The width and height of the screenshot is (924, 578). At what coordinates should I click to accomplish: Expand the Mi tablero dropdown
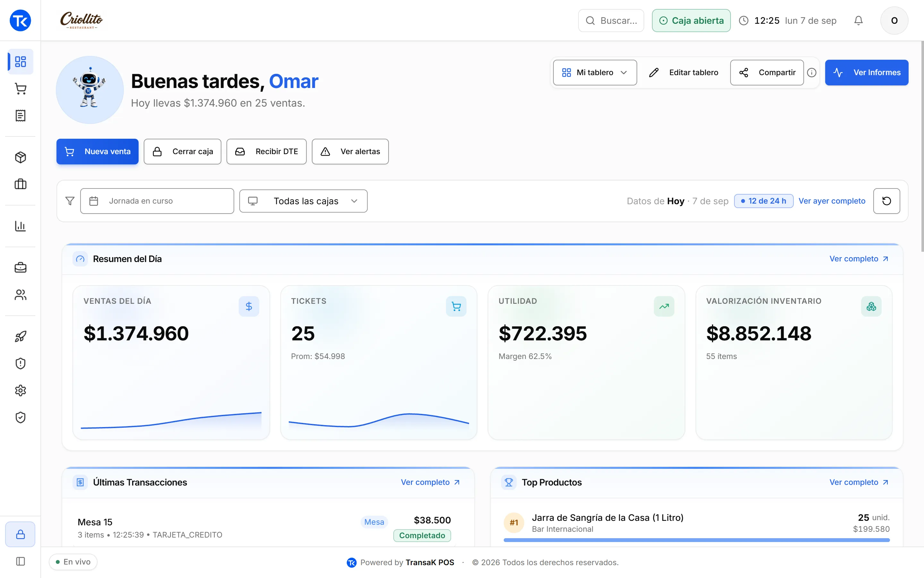595,73
